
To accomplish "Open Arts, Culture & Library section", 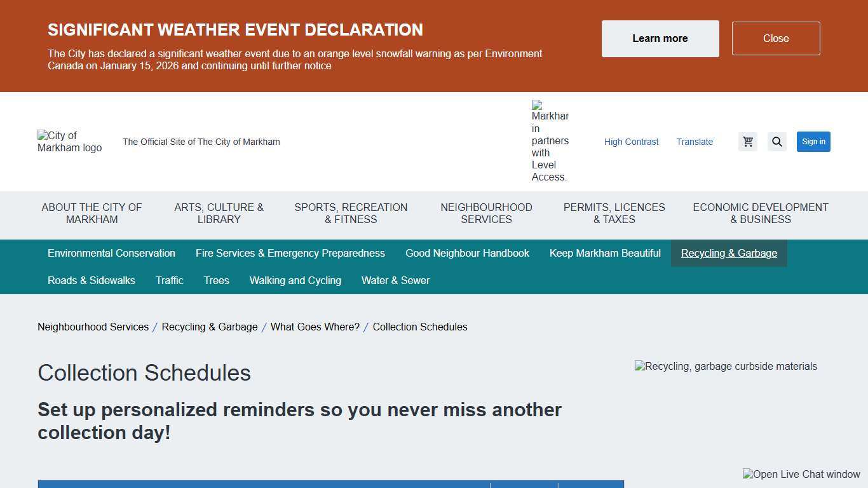I will coord(219,213).
